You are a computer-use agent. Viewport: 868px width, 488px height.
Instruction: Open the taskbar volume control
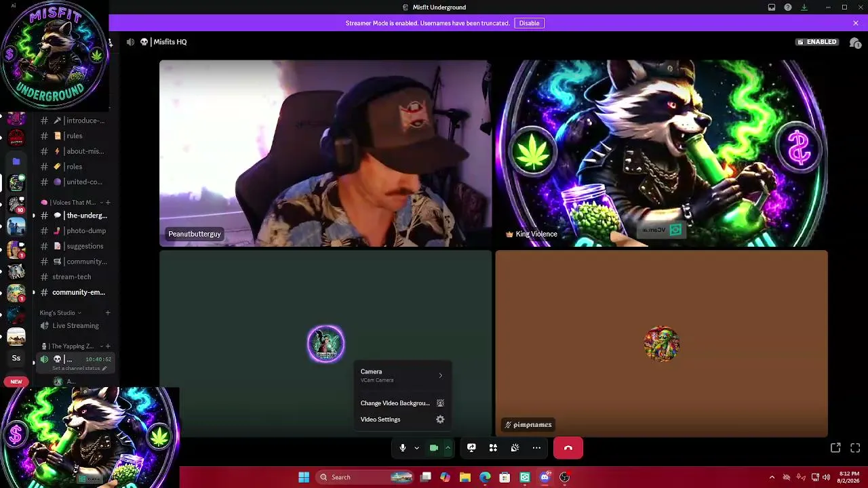[x=826, y=477]
